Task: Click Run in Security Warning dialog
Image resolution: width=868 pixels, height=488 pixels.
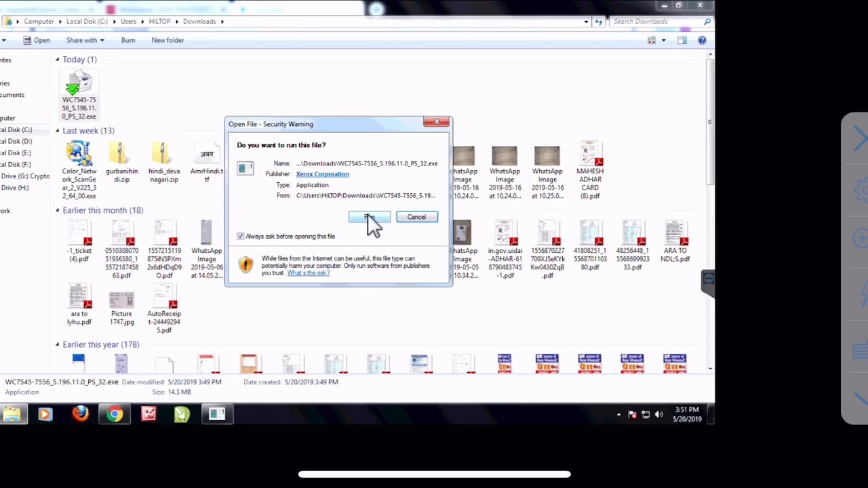Action: point(370,217)
